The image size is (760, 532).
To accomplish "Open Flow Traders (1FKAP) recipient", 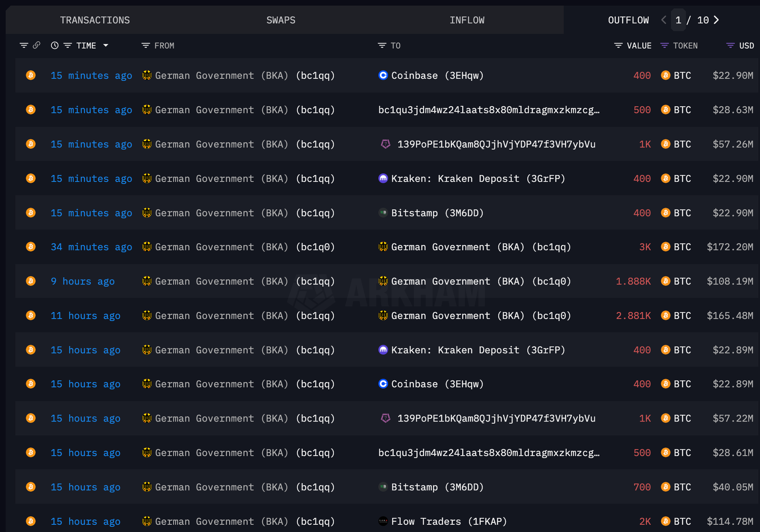I will (448, 521).
